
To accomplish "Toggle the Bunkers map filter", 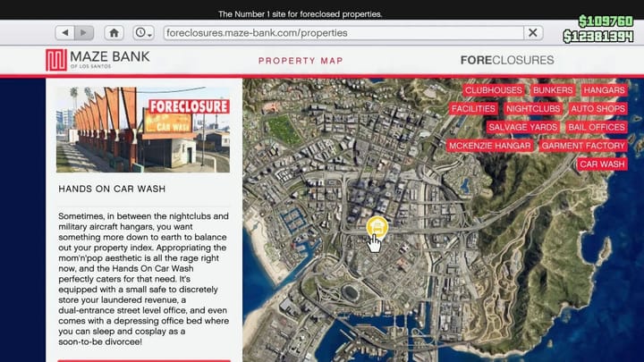I will (x=553, y=90).
